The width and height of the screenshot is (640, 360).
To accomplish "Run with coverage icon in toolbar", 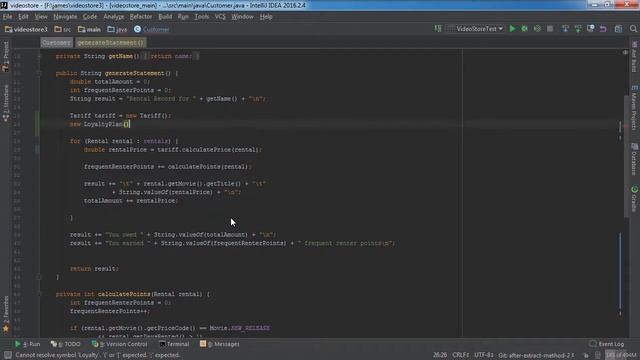I will click(537, 29).
